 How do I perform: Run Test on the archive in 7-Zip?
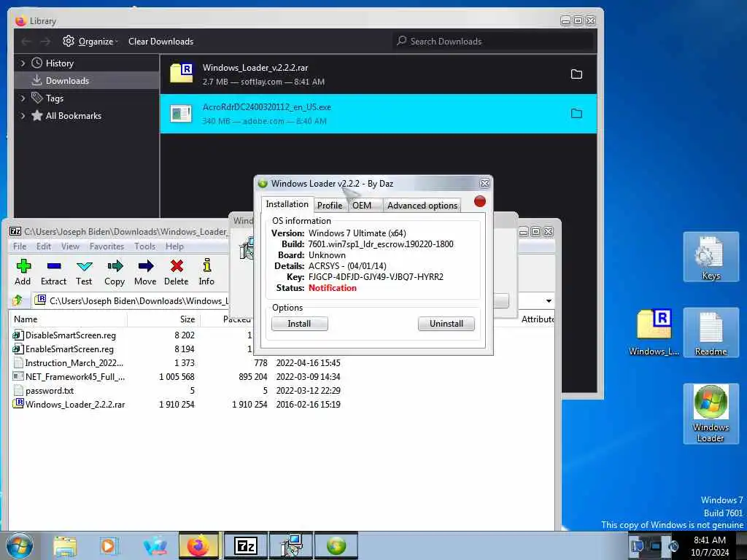pos(84,272)
